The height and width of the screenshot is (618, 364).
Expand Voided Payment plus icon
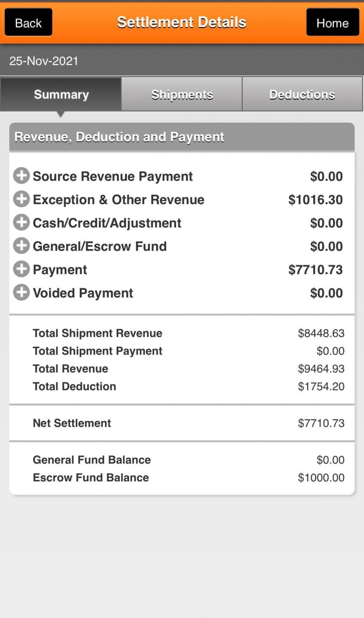click(21, 293)
